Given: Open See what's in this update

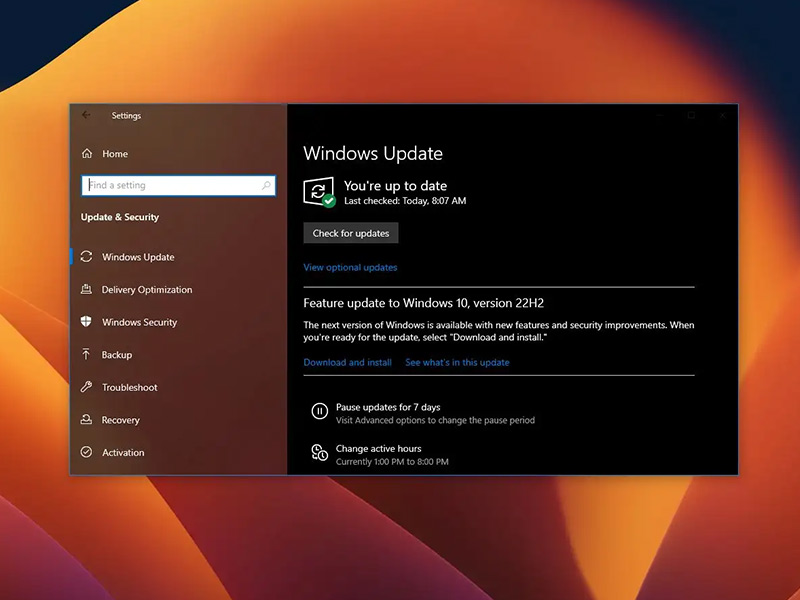Looking at the screenshot, I should pos(457,362).
